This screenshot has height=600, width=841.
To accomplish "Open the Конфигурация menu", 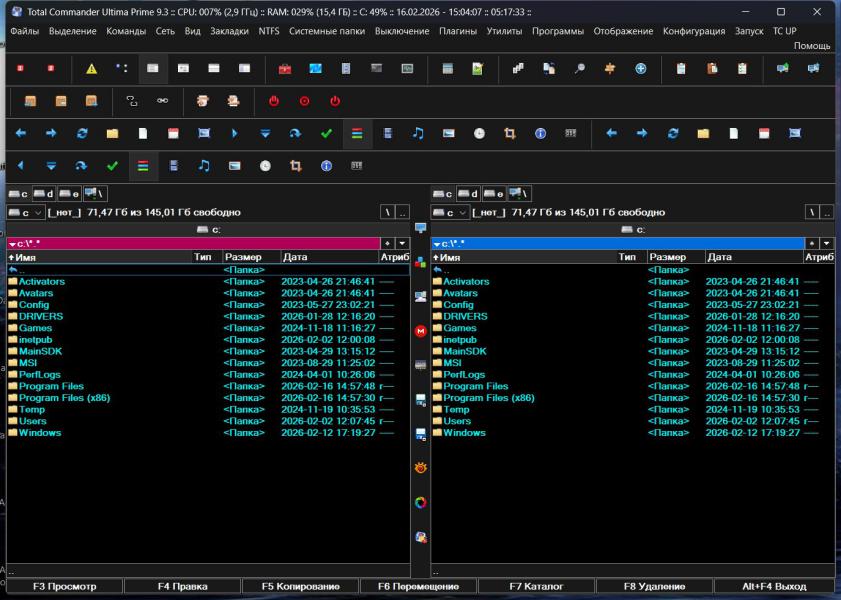I will (693, 31).
